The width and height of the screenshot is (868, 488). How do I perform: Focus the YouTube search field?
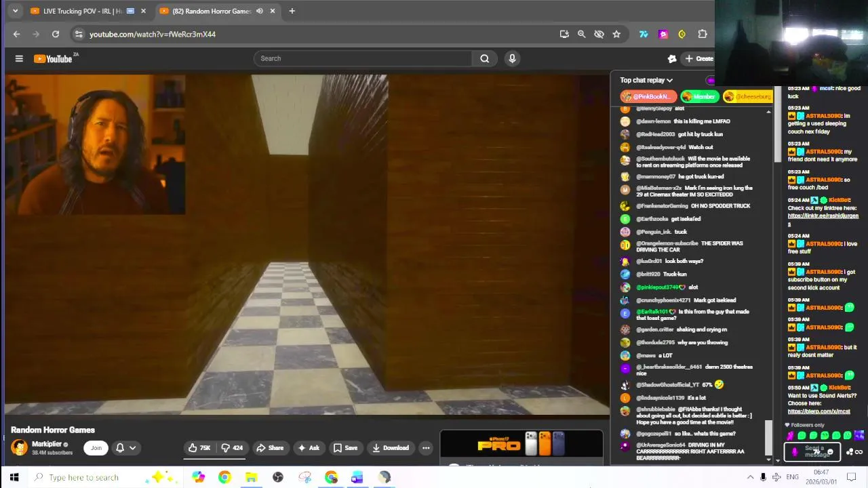click(363, 58)
